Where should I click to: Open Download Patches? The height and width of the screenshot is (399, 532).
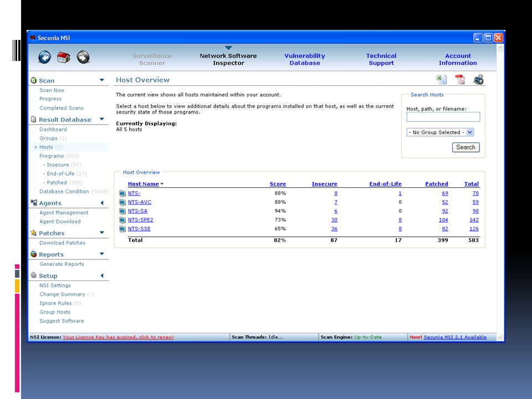[63, 243]
